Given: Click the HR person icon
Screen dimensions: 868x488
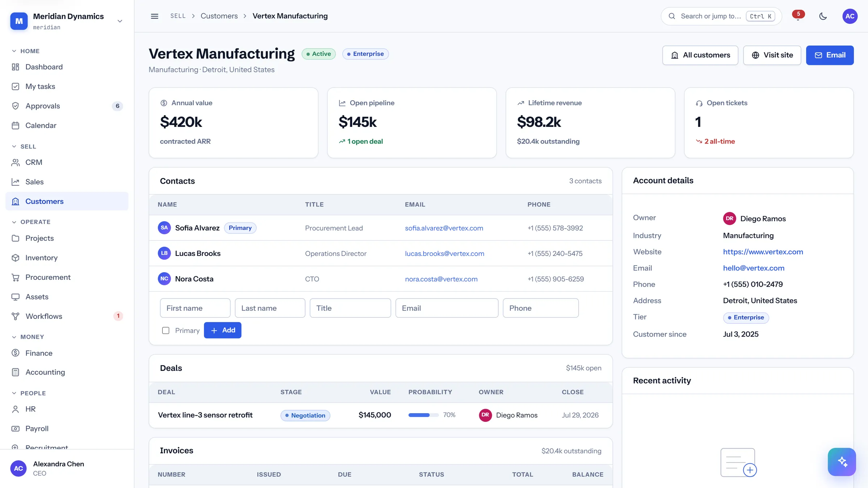Looking at the screenshot, I should (x=16, y=409).
